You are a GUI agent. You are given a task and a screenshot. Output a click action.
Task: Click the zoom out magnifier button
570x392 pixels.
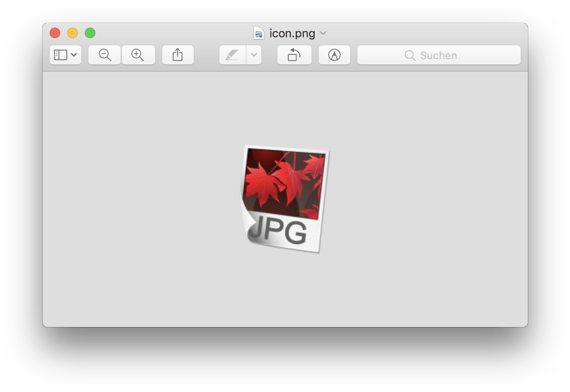105,55
